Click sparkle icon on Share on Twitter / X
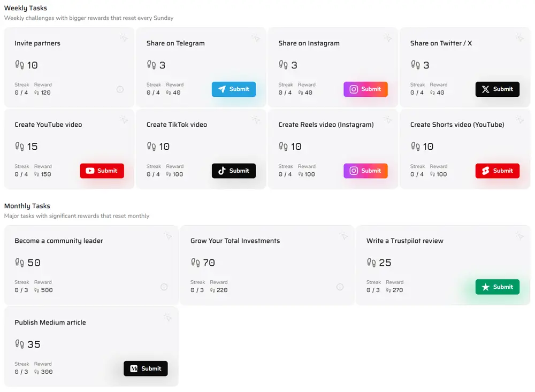Viewport: 535px width, 392px height. click(x=519, y=37)
